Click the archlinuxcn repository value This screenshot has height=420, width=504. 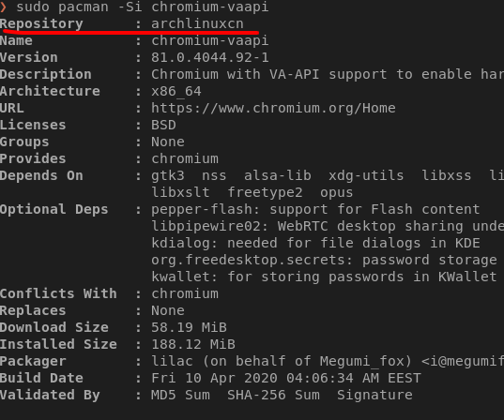[x=197, y=23]
